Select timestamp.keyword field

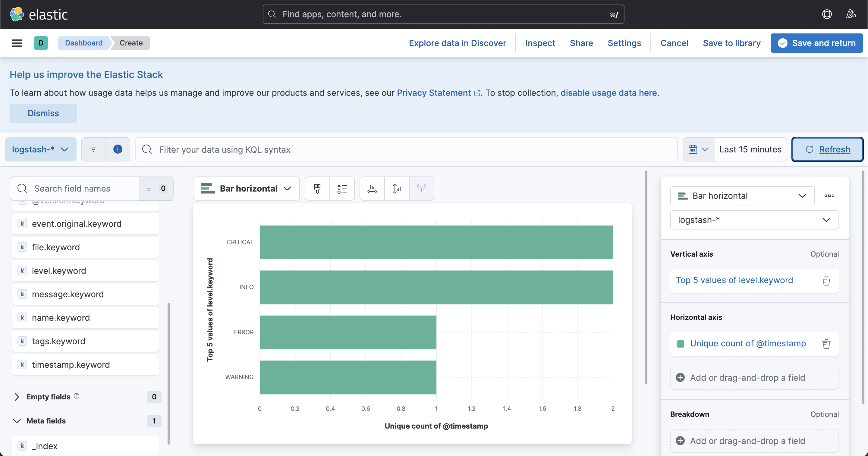click(x=85, y=364)
